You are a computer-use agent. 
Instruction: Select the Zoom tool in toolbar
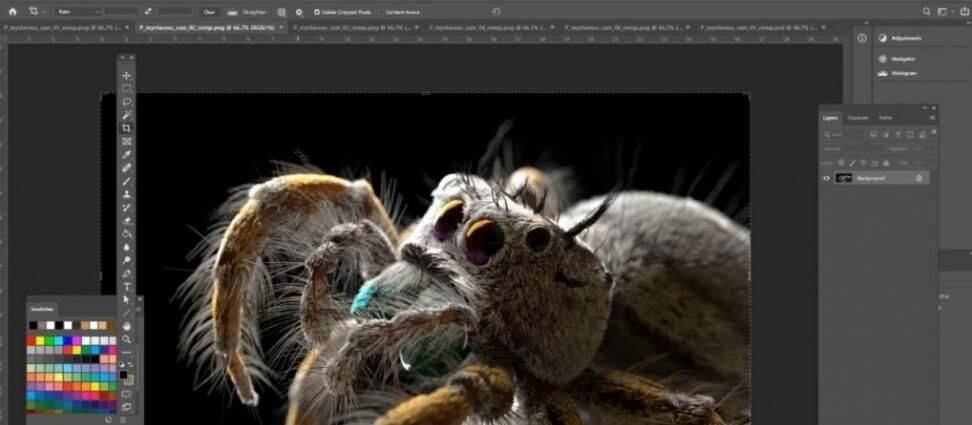tap(127, 339)
